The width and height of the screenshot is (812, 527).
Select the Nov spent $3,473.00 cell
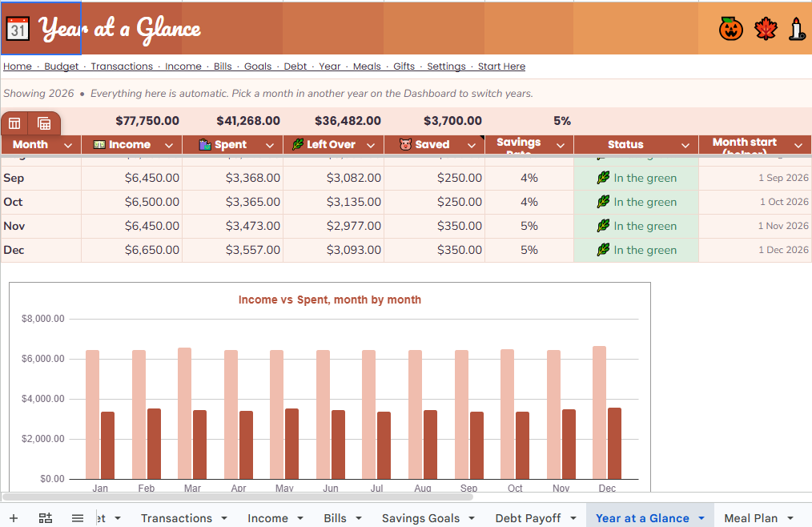pos(232,225)
